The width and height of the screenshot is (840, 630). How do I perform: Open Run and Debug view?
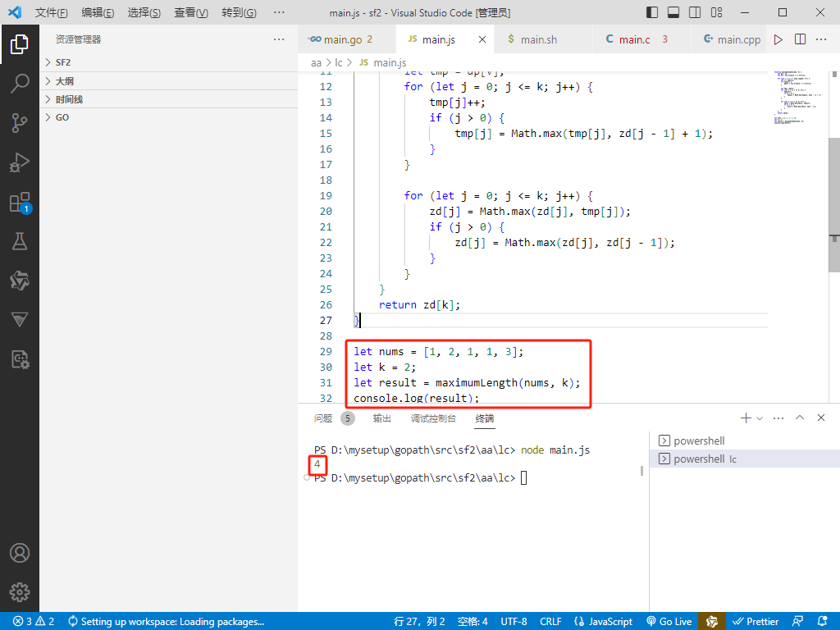tap(20, 162)
